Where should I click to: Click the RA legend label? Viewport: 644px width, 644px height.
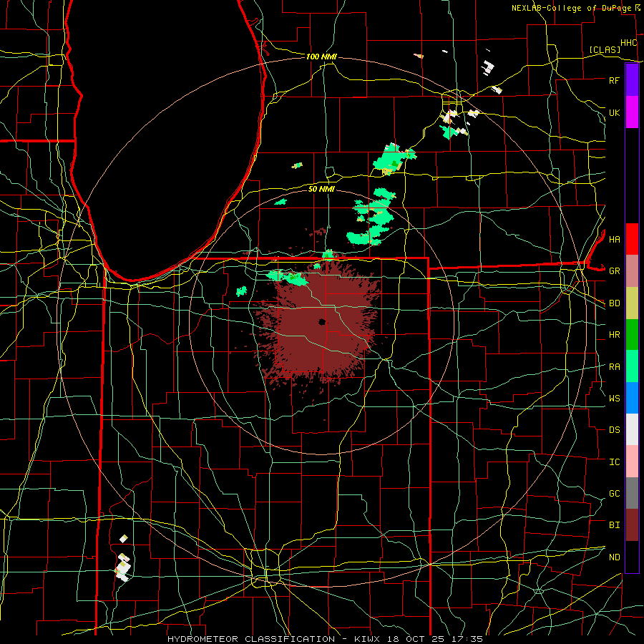(x=614, y=366)
